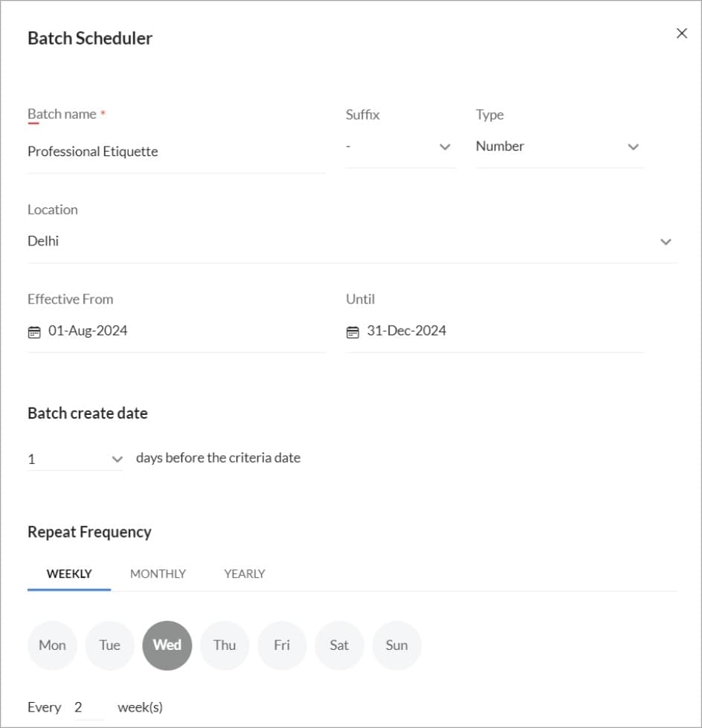
Task: Select Fri as a repeat day
Action: point(282,645)
